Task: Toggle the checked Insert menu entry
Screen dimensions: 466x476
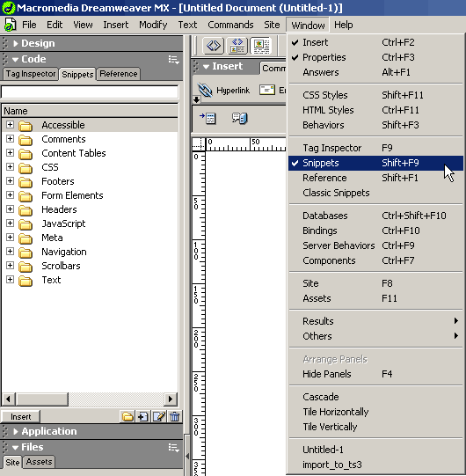Action: pyautogui.click(x=375, y=42)
